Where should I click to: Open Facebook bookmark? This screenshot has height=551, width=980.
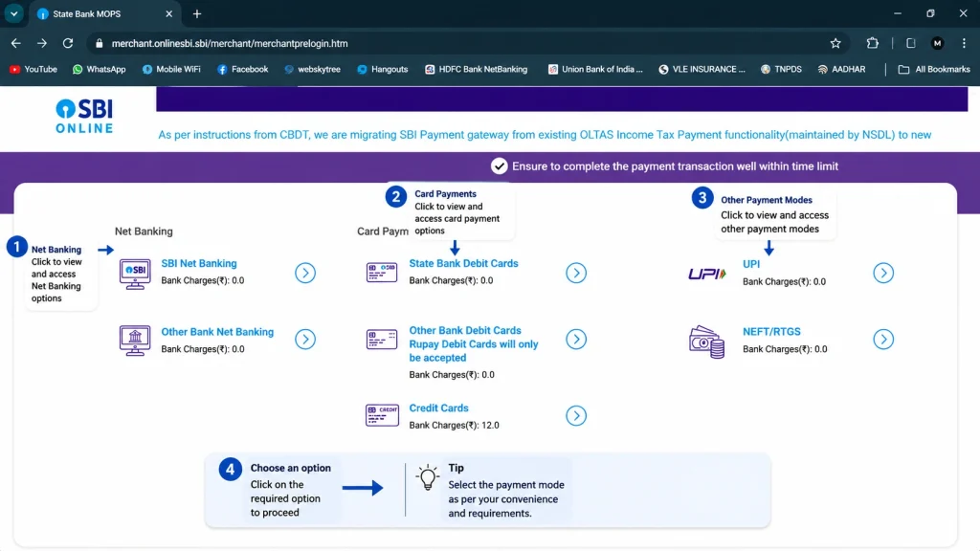click(242, 69)
